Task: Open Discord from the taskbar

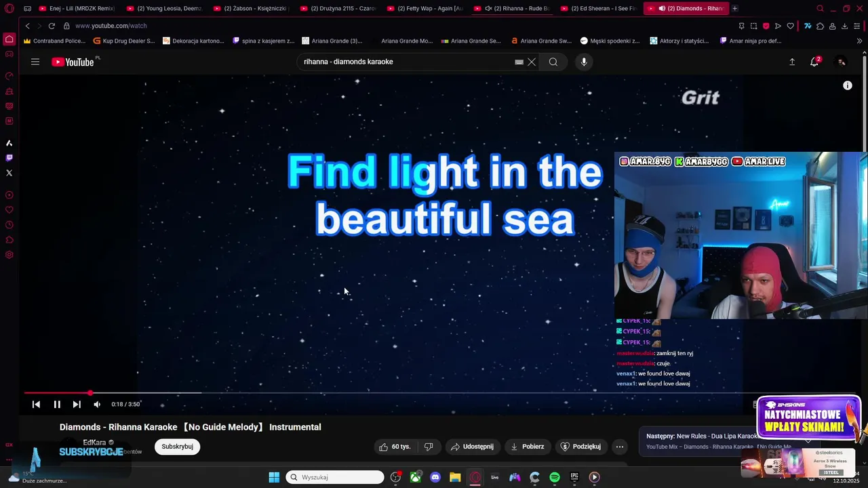Action: click(x=435, y=477)
